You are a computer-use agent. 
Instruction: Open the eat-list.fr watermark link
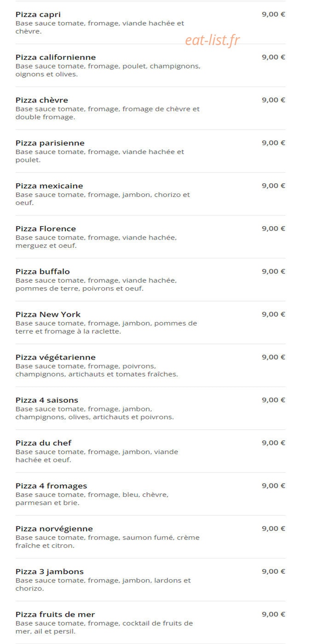pyautogui.click(x=213, y=40)
